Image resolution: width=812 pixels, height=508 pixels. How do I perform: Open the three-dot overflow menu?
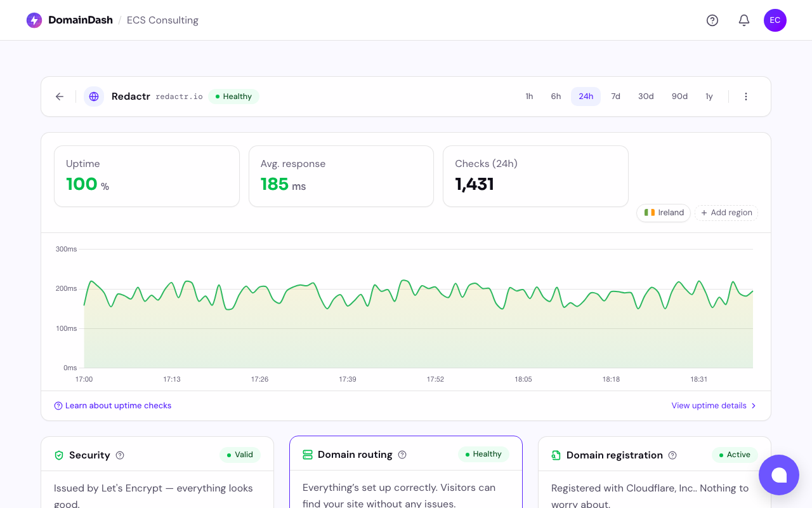tap(746, 96)
